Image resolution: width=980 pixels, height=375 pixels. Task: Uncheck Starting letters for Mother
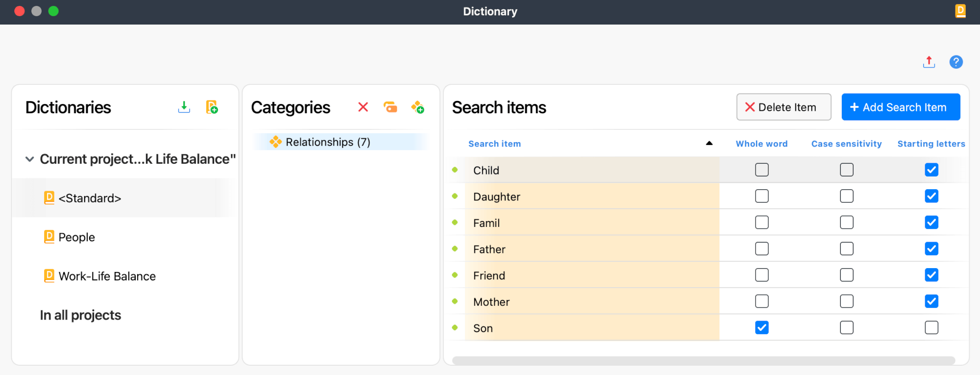tap(931, 301)
